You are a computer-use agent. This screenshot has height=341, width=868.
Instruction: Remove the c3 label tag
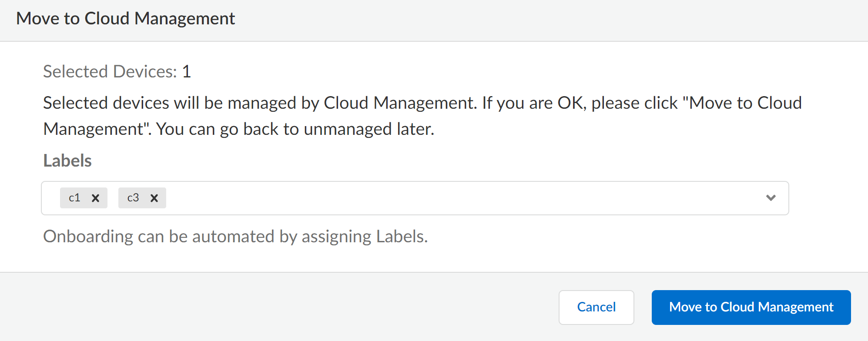click(x=154, y=198)
